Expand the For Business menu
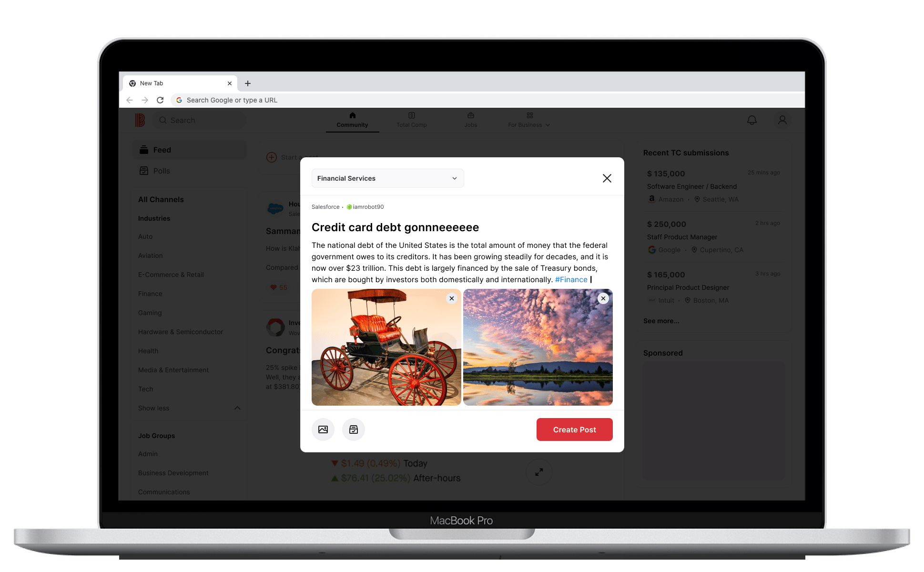The image size is (924, 572). pyautogui.click(x=529, y=120)
